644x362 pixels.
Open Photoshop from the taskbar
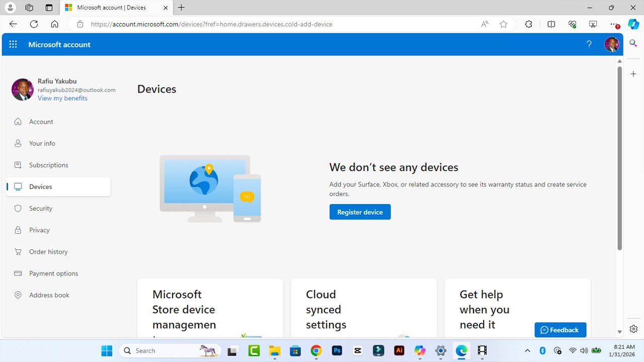pos(337,350)
